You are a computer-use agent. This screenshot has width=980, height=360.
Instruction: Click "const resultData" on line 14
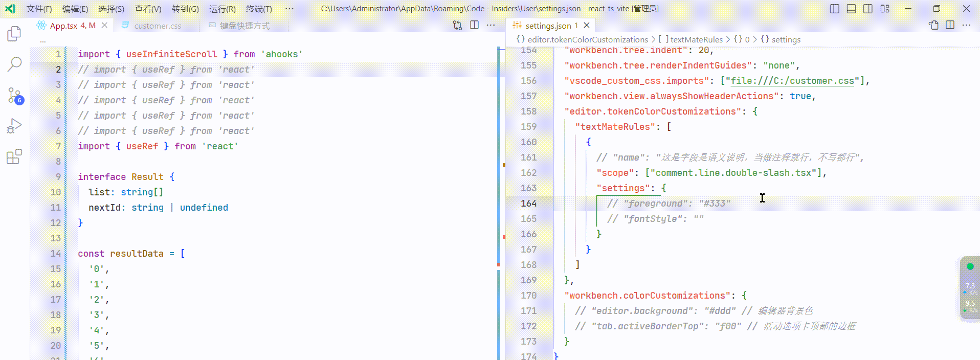[120, 253]
